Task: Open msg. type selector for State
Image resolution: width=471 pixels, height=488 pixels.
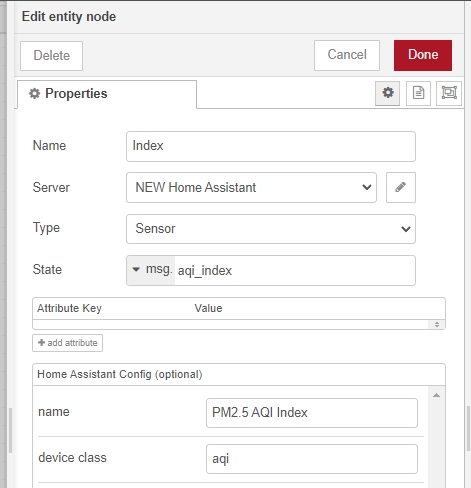Action: pos(151,270)
